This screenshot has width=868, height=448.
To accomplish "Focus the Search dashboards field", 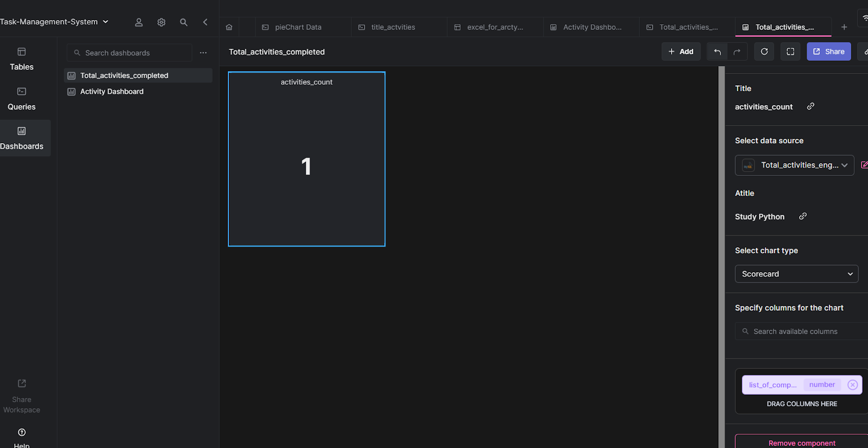I will [x=130, y=53].
